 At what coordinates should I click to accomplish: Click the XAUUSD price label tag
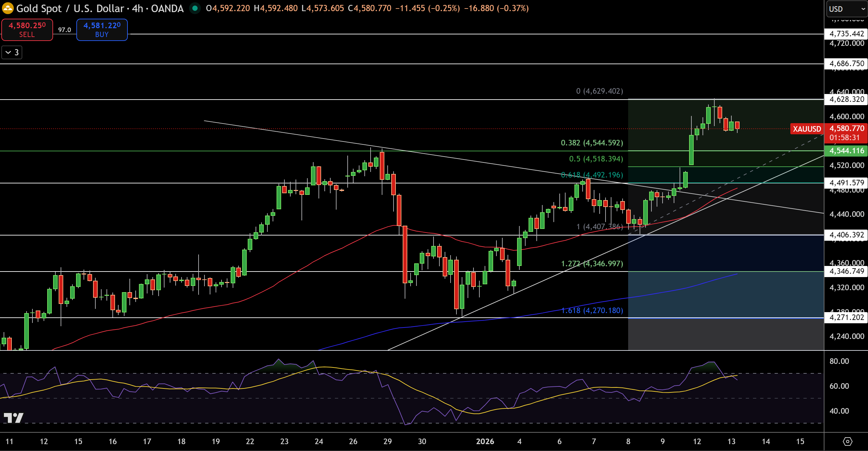point(806,129)
